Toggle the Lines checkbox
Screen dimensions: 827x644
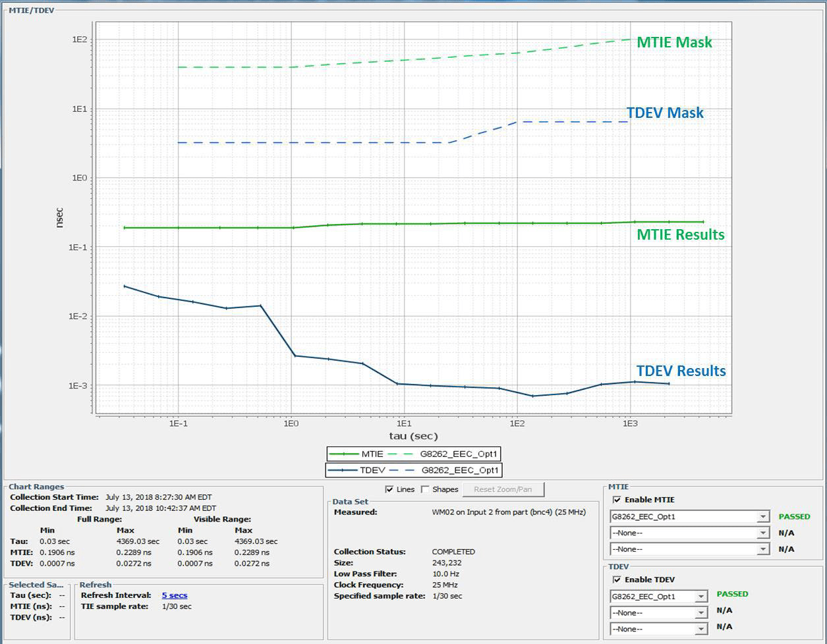click(x=389, y=489)
